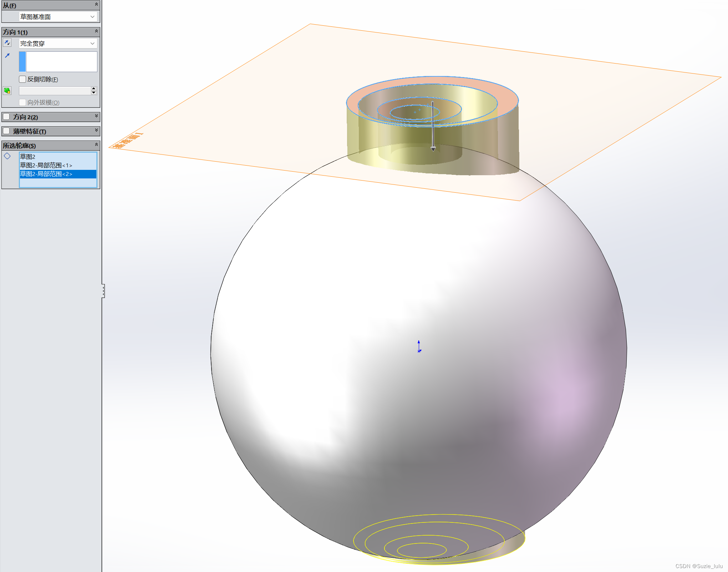This screenshot has height=572, width=728.
Task: Click the direction of extrusion selection box
Action: coord(61,62)
